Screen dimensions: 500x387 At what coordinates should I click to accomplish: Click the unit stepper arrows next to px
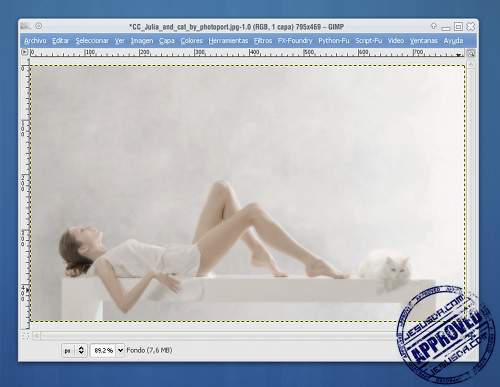click(81, 351)
